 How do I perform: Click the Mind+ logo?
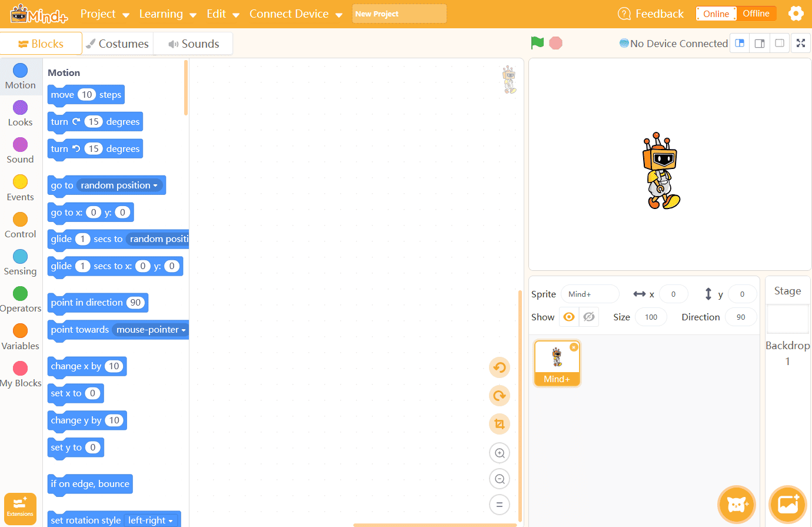pos(39,14)
